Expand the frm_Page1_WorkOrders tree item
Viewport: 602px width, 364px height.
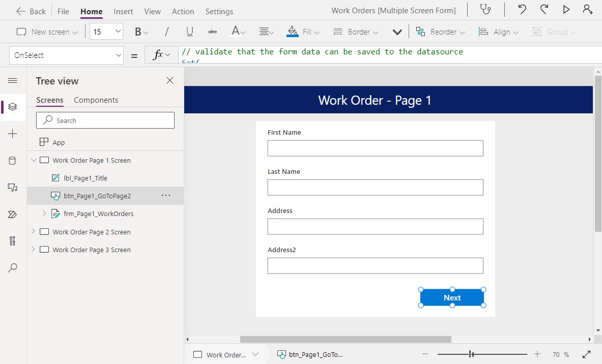coord(44,214)
